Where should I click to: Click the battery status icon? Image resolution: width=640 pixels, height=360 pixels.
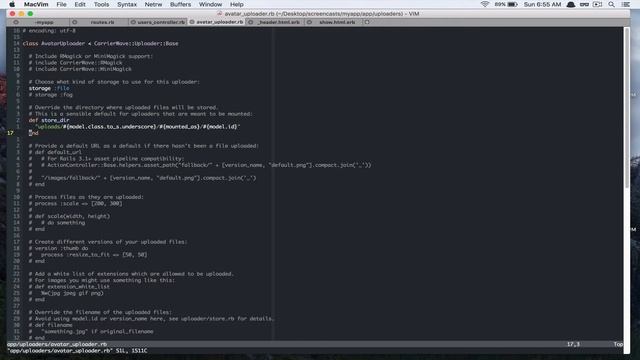click(512, 4)
